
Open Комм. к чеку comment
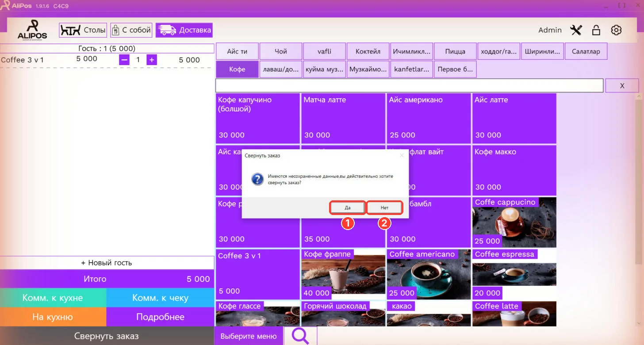160,298
